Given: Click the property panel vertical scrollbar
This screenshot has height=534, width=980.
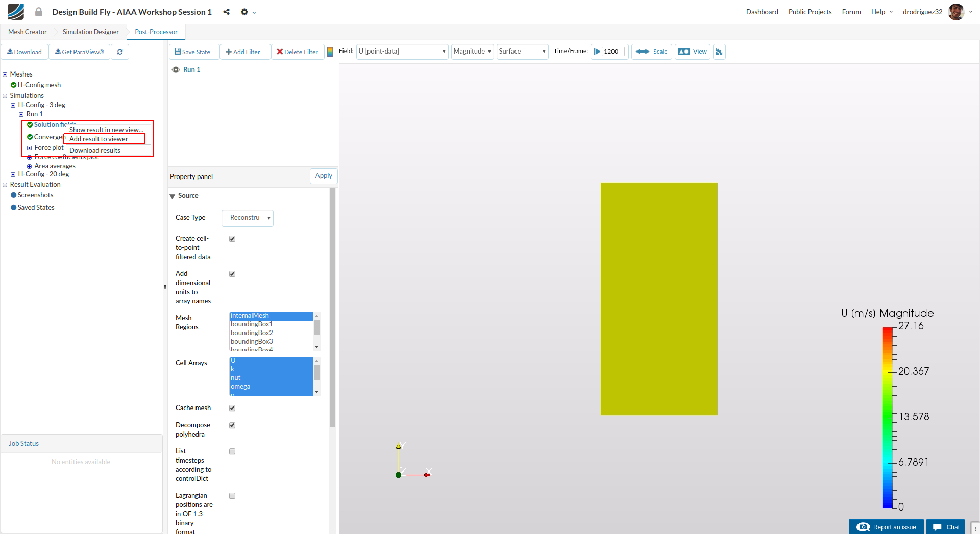Looking at the screenshot, I should 333,307.
